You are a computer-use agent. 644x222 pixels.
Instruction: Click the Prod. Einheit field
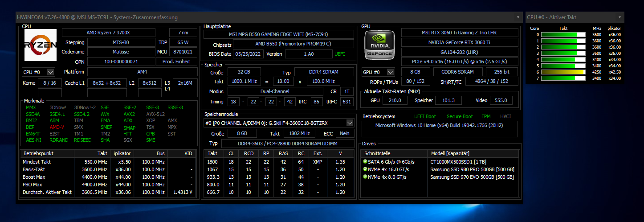tap(176, 62)
